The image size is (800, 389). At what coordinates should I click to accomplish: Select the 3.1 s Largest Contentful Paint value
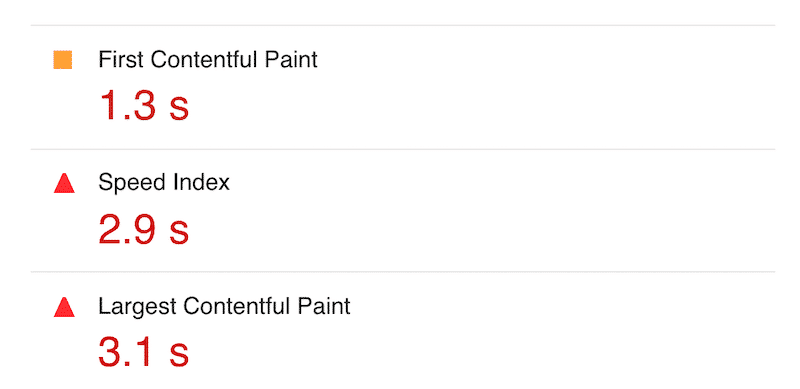pos(143,352)
